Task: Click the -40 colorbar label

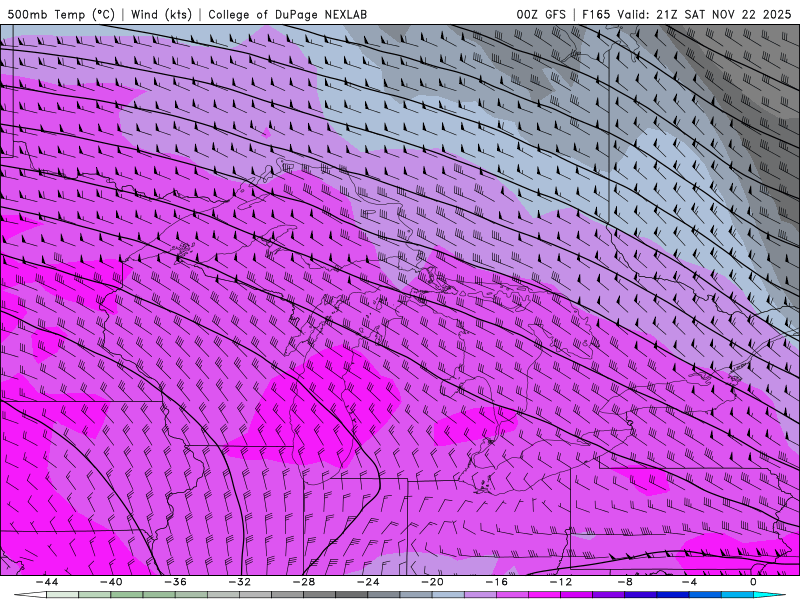Action: click(x=111, y=582)
